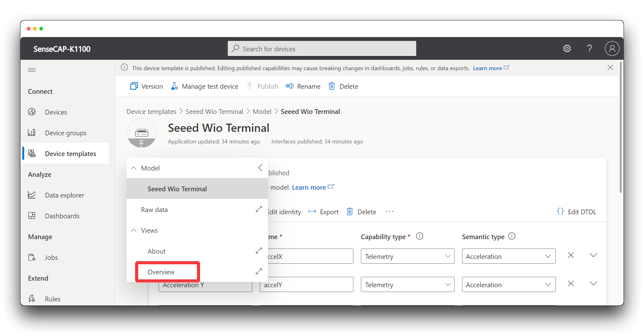Click the Export button
The width and height of the screenshot is (644, 336).
324,212
